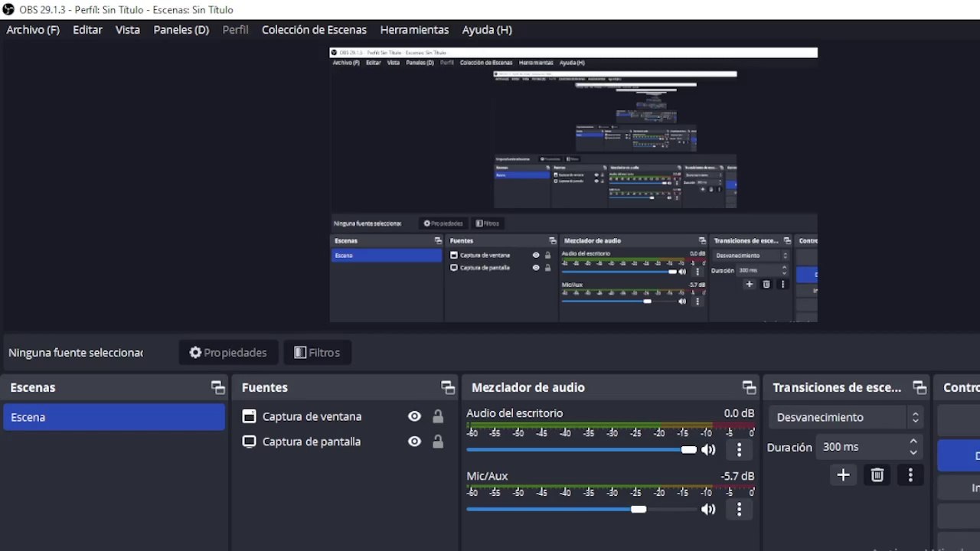
Task: Click the OBS logo in the title bar
Action: tap(8, 9)
